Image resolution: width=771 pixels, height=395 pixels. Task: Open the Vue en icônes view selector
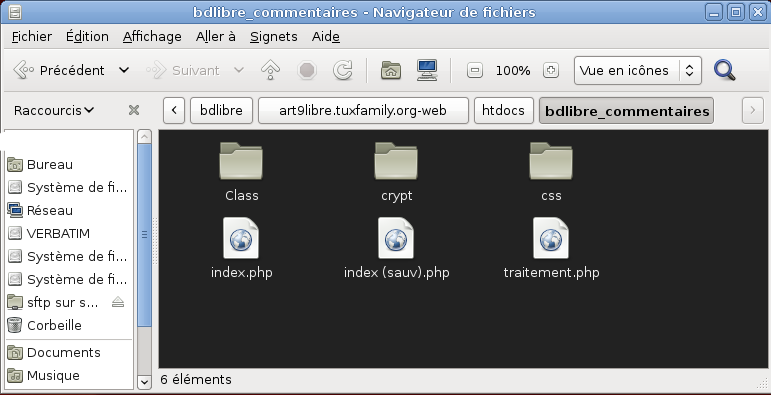point(638,70)
